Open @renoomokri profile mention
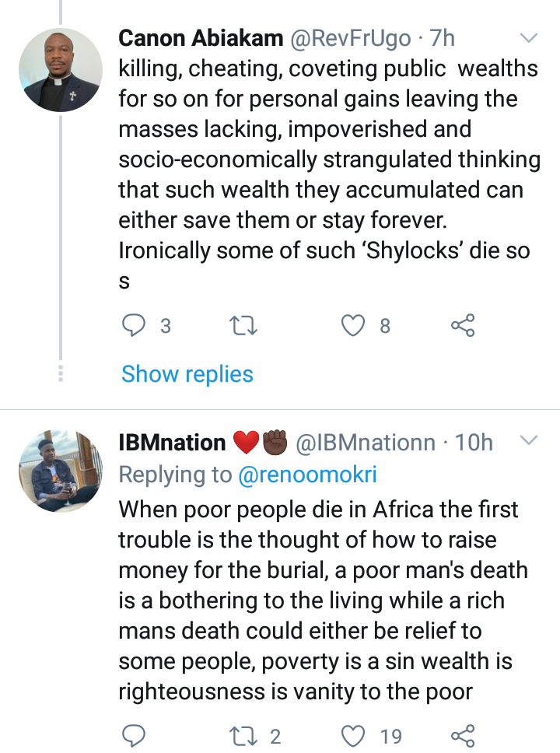Viewport: 560px width, 753px height. (x=307, y=475)
